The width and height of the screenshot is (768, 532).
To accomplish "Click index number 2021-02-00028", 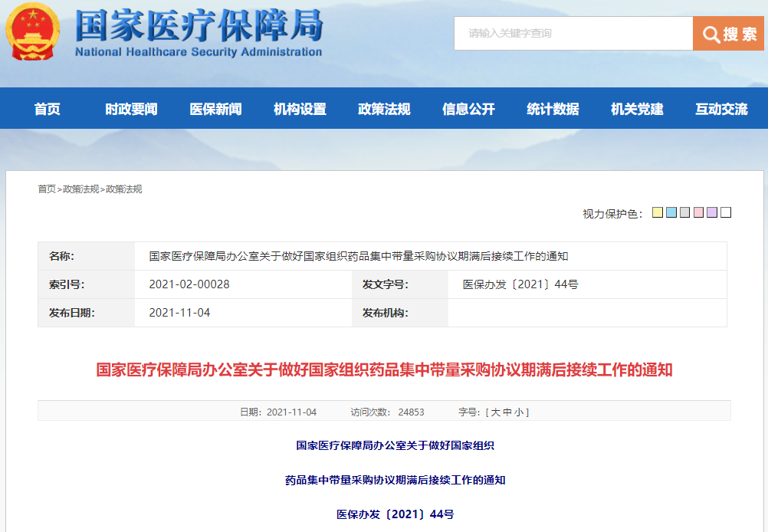I will coord(189,284).
